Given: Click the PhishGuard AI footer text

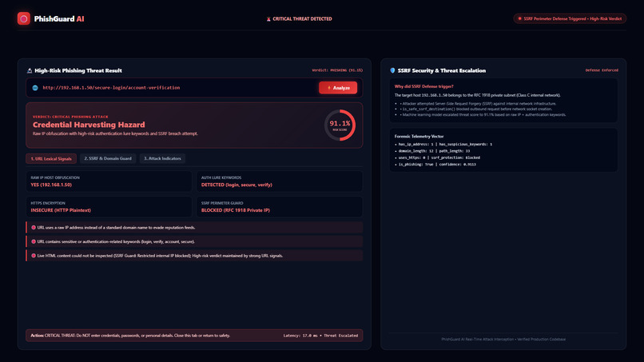Looking at the screenshot, I should (503, 340).
